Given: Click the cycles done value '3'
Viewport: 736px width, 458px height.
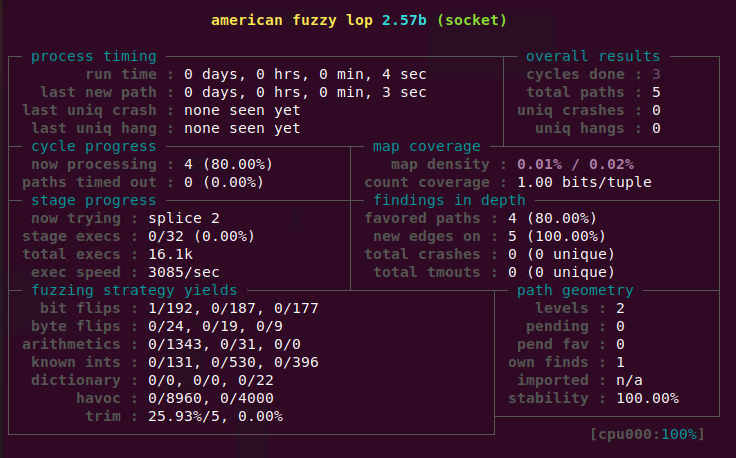Looking at the screenshot, I should coord(656,74).
